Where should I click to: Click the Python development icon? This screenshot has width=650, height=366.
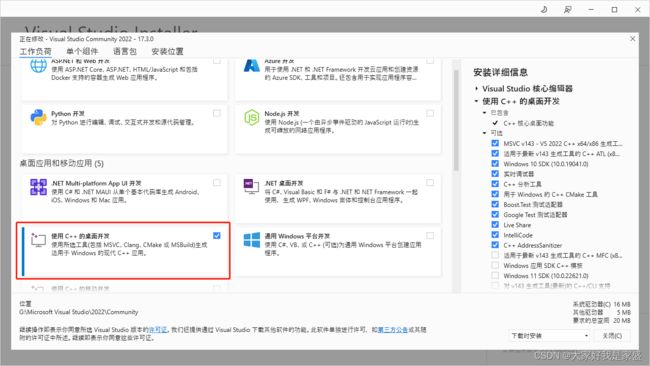pos(38,118)
